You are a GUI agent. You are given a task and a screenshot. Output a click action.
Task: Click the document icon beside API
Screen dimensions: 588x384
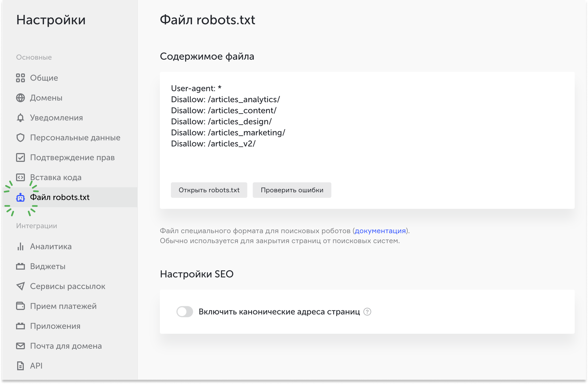21,366
